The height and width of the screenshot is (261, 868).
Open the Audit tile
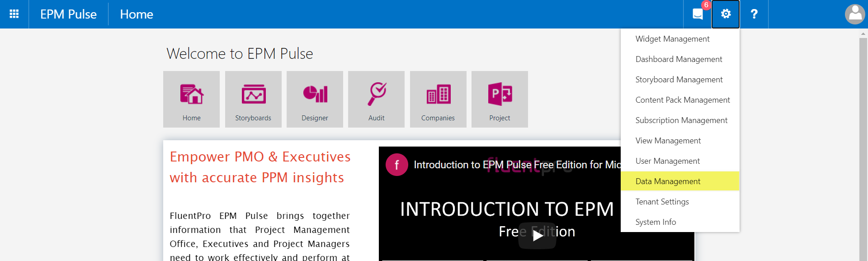tap(376, 99)
